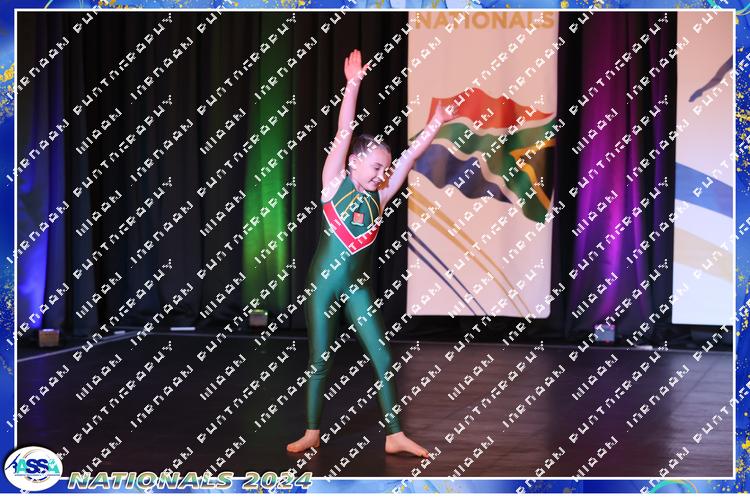
Task: Click the "NATIONALS" heading on the banner
Action: [485, 21]
